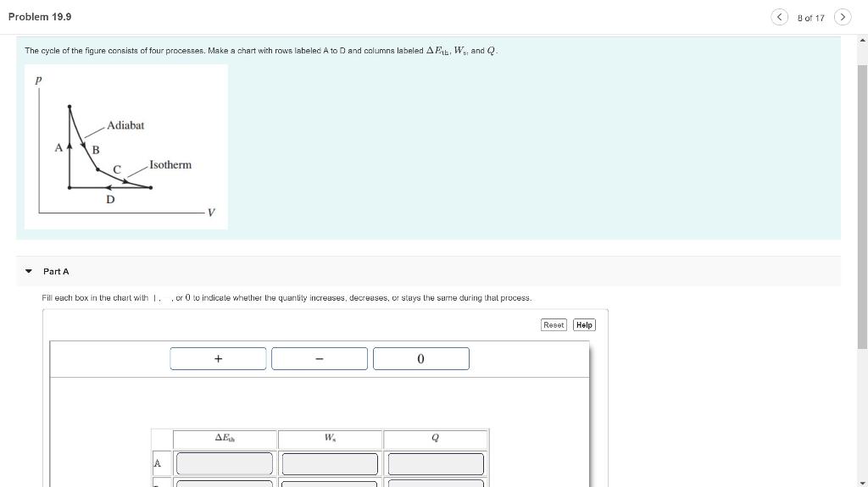
Task: Click the '8 of 17' page counter
Action: pos(811,19)
